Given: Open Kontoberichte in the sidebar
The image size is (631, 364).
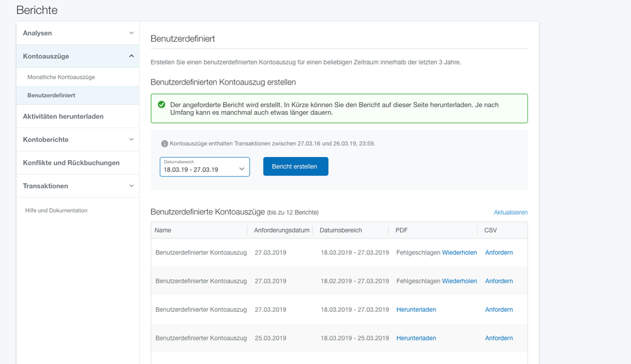Looking at the screenshot, I should point(78,139).
